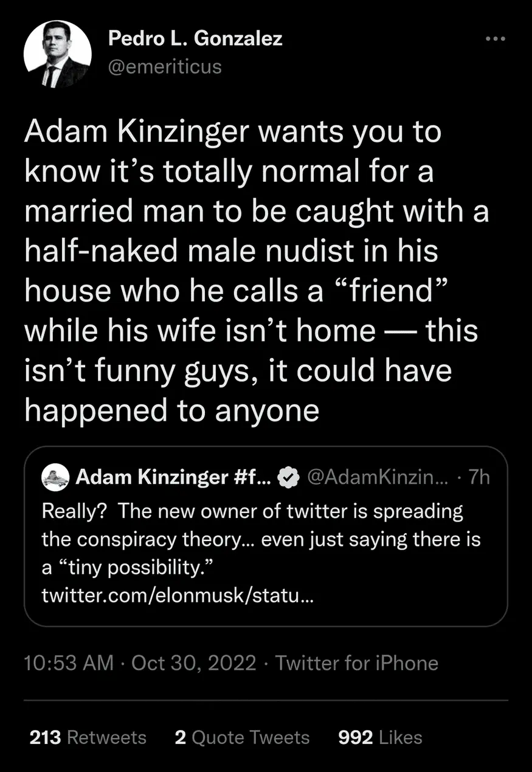Open the Pedro L. Gonzalez display name
The image size is (532, 772).
point(195,39)
